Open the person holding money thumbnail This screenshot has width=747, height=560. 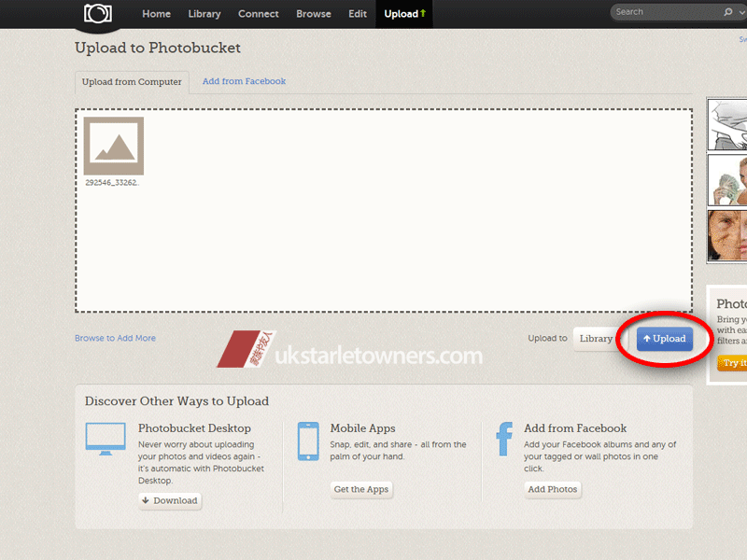click(x=727, y=180)
